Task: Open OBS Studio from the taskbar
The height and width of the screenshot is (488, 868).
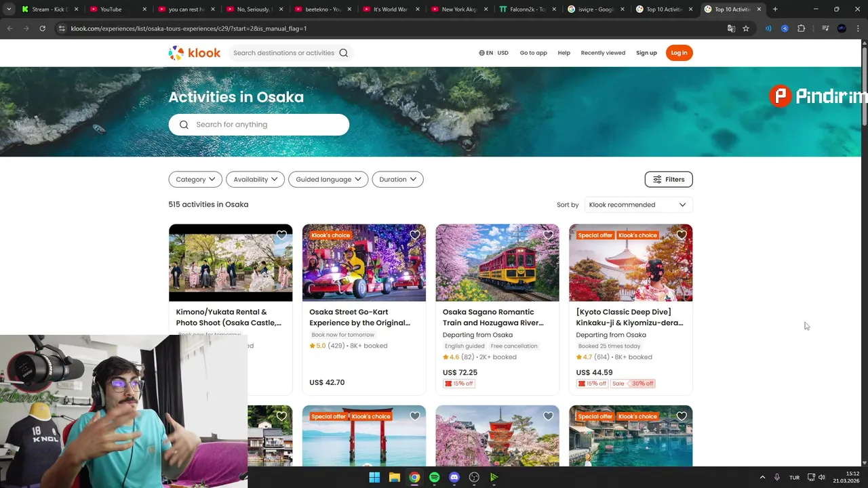Action: pyautogui.click(x=475, y=477)
